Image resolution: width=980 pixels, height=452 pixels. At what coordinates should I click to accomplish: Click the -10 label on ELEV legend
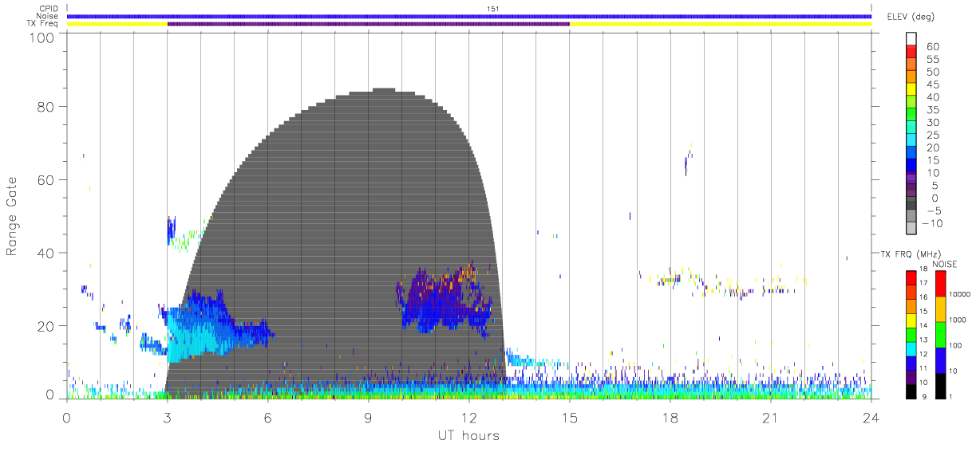(932, 224)
